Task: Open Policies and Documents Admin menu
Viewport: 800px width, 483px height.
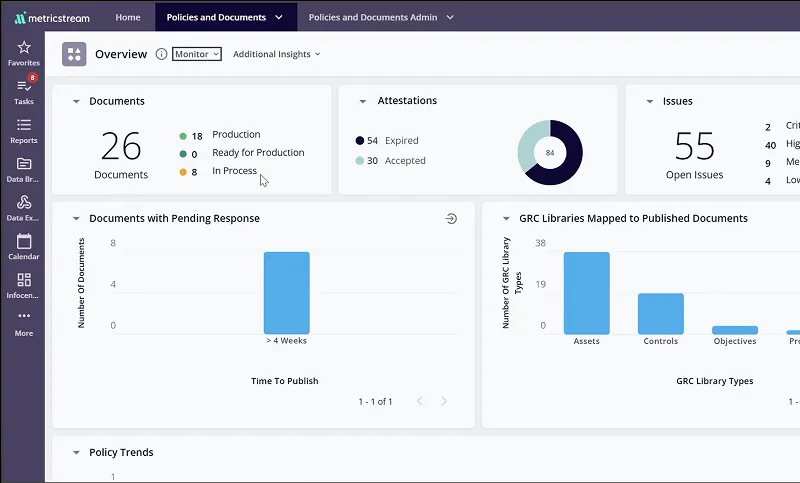Action: point(381,17)
